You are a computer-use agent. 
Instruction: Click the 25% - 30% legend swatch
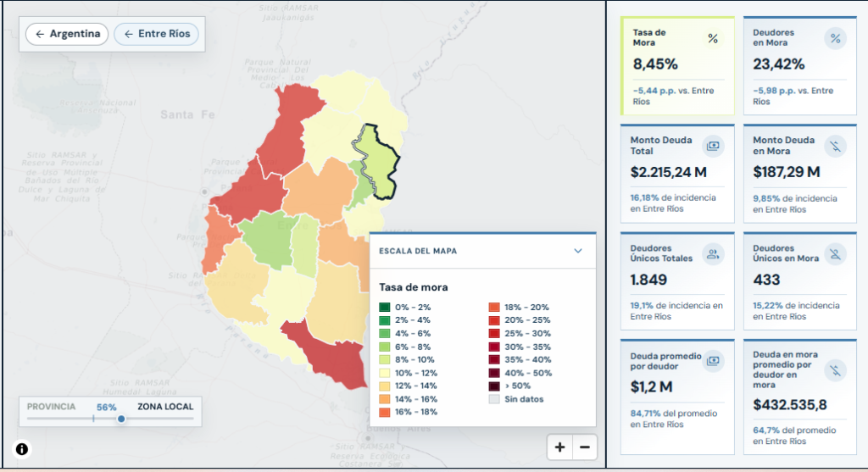coord(494,333)
